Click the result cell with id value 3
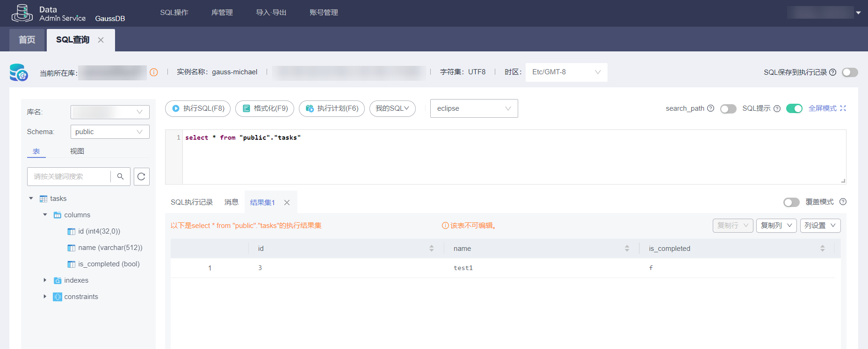This screenshot has width=868, height=349. click(260, 268)
